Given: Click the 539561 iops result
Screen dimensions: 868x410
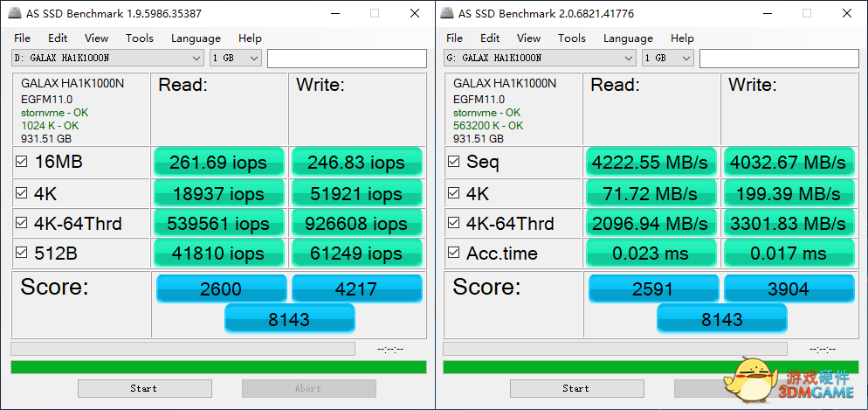Looking at the screenshot, I should [x=218, y=223].
